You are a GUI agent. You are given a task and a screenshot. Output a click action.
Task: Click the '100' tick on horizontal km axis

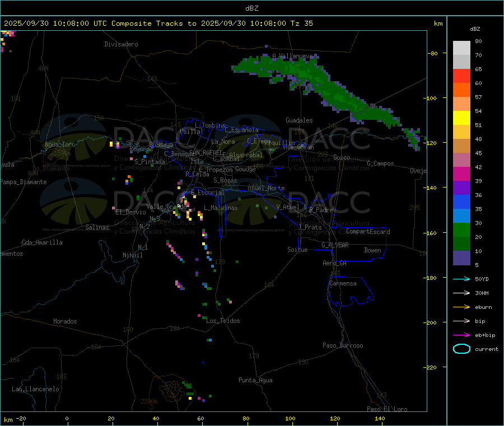pos(290,418)
